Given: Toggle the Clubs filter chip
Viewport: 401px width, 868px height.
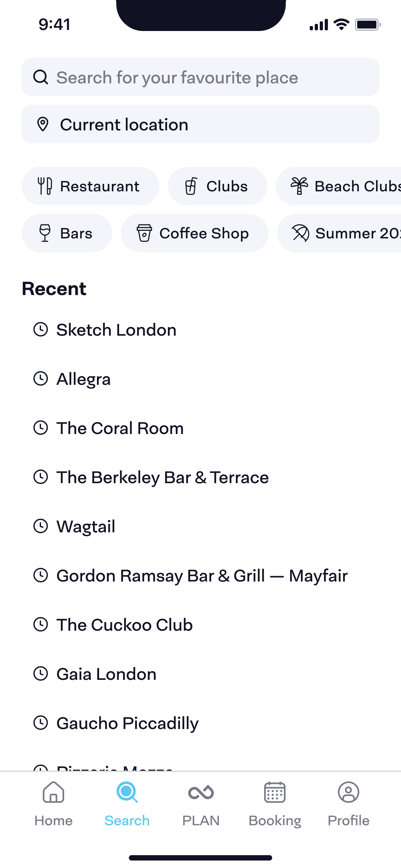Looking at the screenshot, I should click(217, 186).
